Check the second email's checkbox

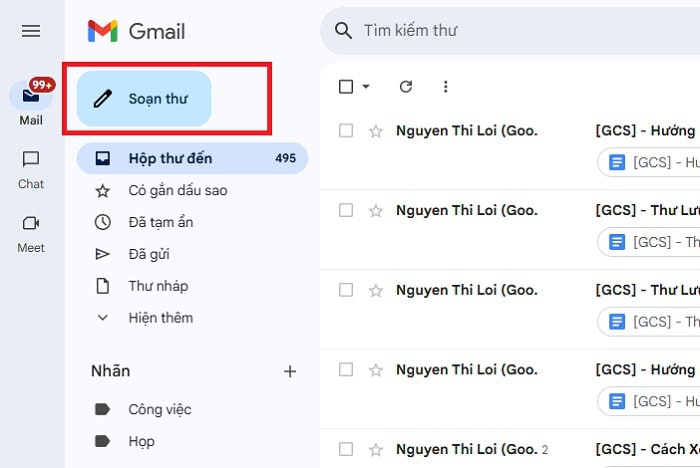point(346,210)
